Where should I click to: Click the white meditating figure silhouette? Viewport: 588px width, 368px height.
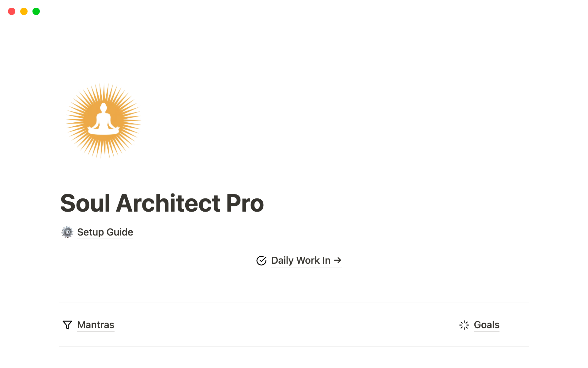coord(104,121)
